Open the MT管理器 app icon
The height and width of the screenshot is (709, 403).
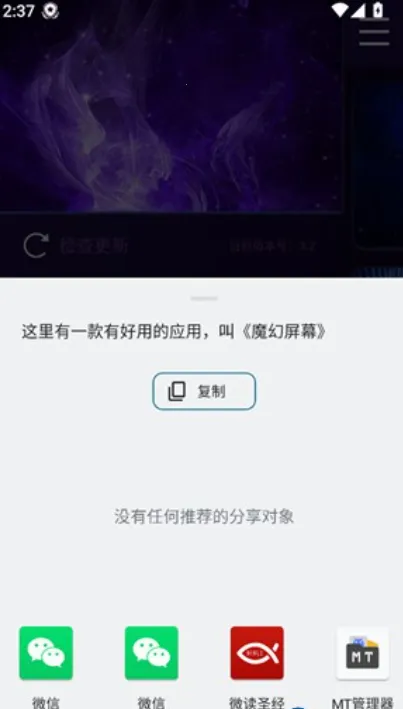[362, 652]
